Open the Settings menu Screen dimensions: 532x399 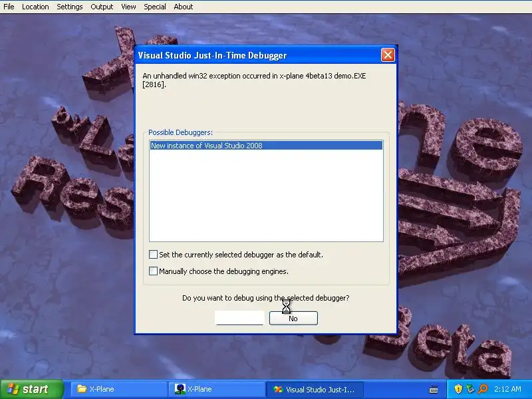(x=70, y=7)
